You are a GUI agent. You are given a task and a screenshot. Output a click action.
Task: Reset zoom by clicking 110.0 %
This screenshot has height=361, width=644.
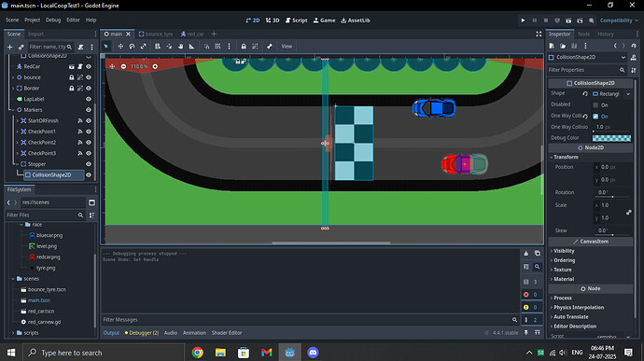pos(139,66)
